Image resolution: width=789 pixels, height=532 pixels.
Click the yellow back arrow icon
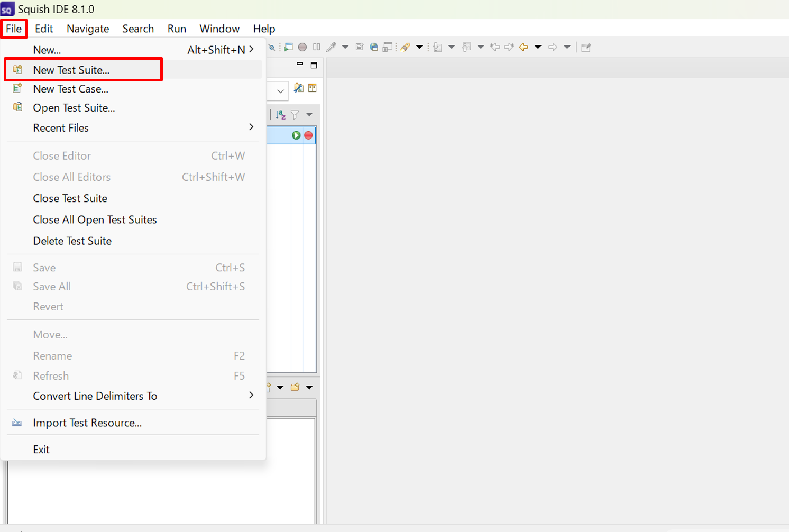tap(524, 47)
